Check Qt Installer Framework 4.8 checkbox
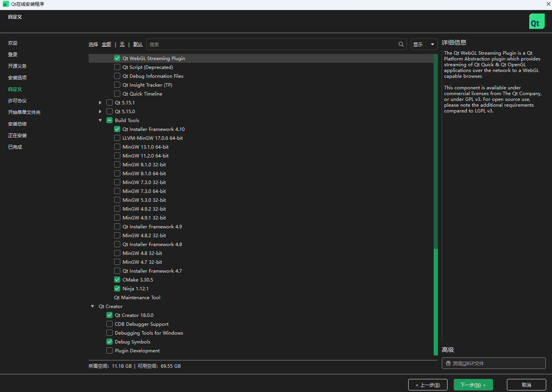The image size is (552, 392). click(117, 244)
